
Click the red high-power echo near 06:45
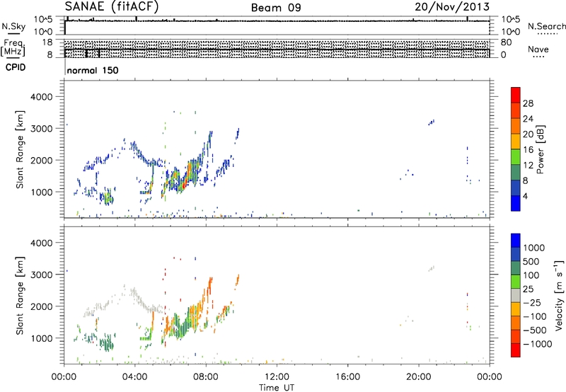(185, 185)
